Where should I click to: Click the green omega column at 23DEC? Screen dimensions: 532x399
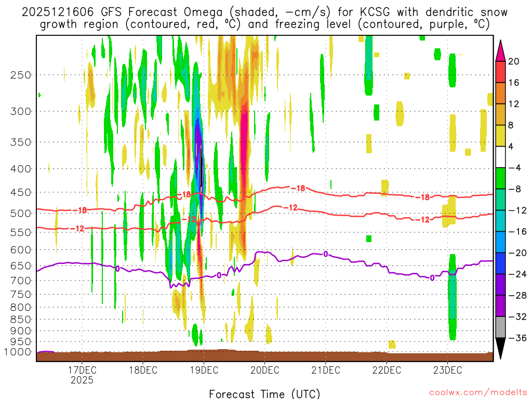click(453, 297)
